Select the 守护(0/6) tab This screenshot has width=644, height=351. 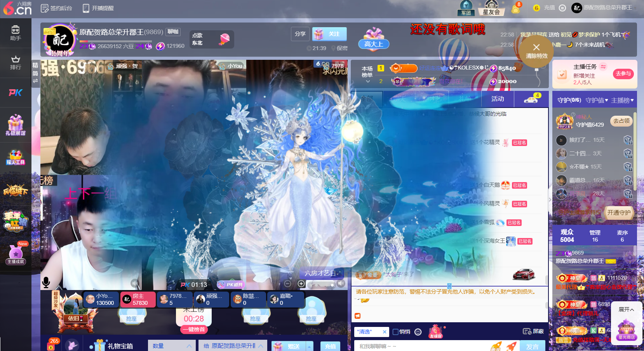coord(569,100)
